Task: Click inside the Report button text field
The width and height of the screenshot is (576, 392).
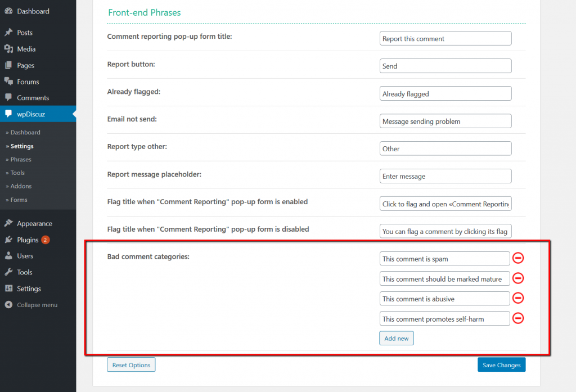Action: tap(445, 66)
